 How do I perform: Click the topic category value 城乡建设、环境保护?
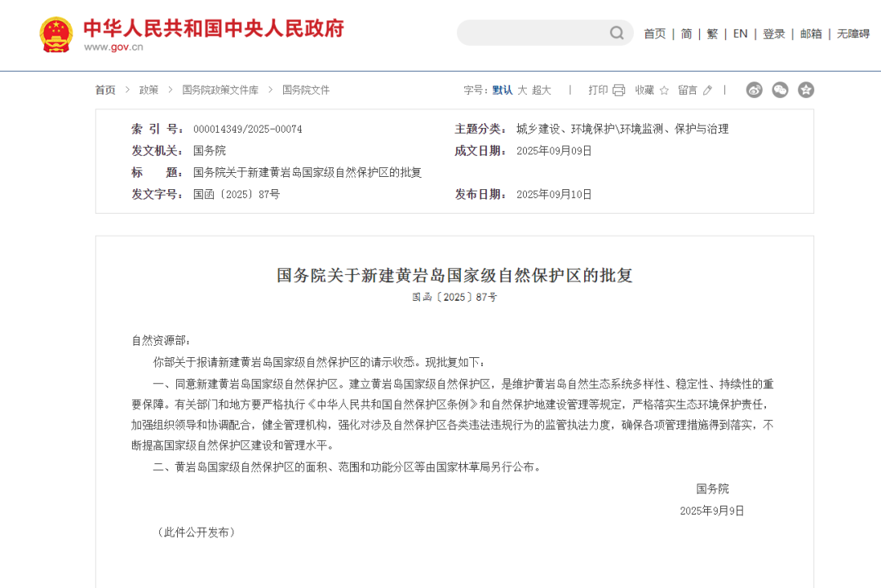pos(622,129)
